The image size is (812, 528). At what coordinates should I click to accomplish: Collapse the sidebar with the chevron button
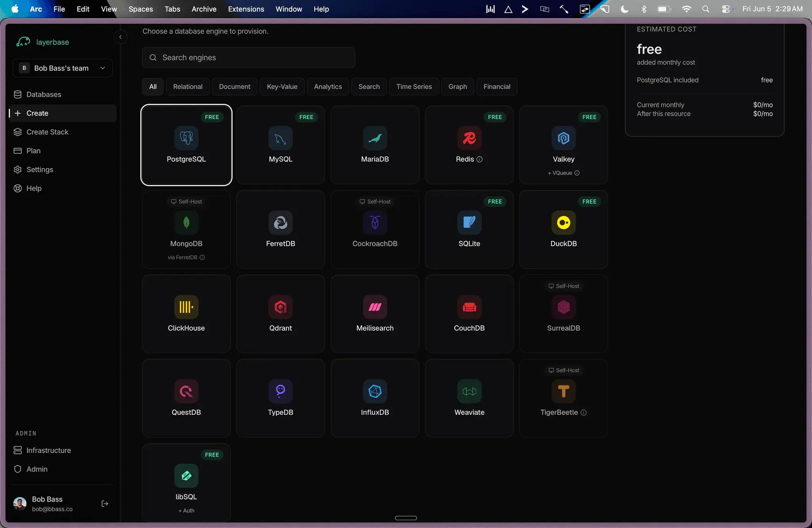tap(121, 37)
